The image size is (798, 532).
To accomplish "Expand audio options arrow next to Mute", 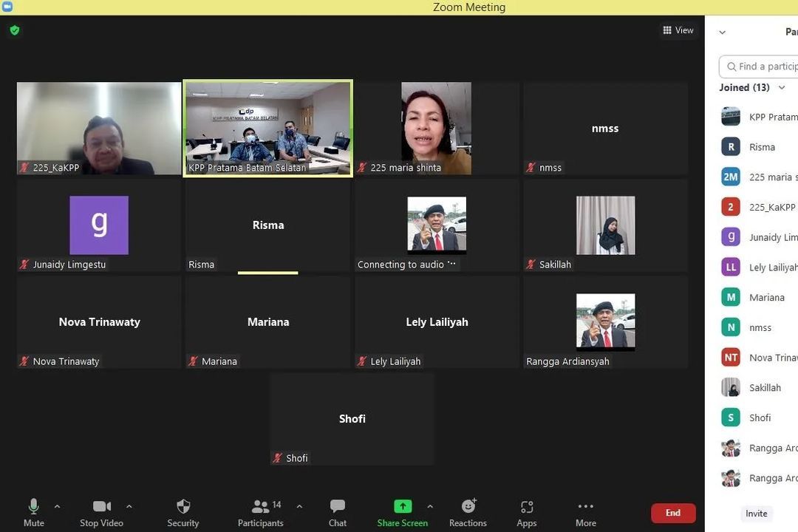I will (57, 506).
